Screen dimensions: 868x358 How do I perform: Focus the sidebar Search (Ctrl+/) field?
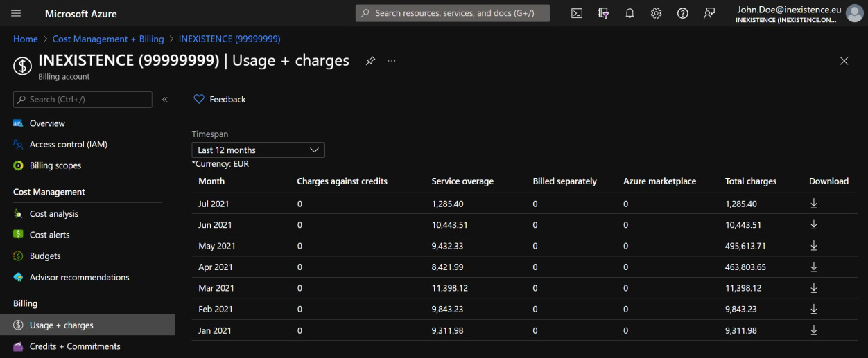tap(83, 100)
